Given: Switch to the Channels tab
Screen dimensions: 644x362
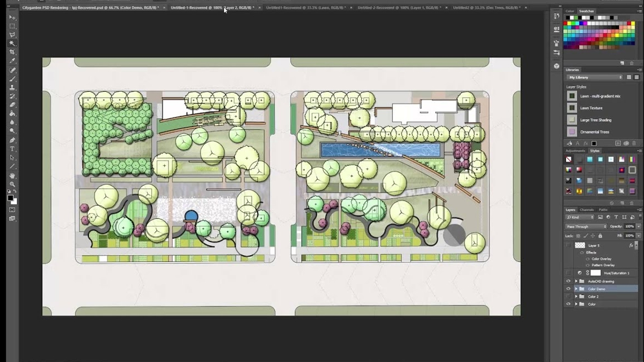Looking at the screenshot, I should pos(587,210).
